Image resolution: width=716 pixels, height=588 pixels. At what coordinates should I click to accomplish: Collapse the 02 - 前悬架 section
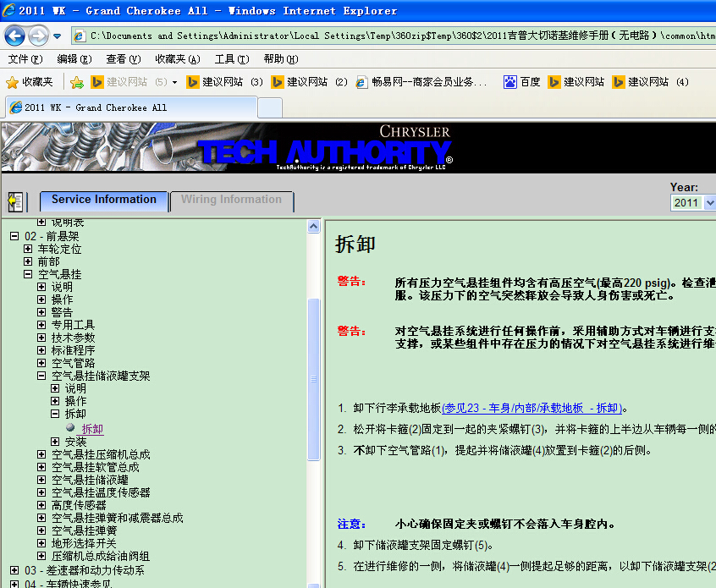(14, 237)
